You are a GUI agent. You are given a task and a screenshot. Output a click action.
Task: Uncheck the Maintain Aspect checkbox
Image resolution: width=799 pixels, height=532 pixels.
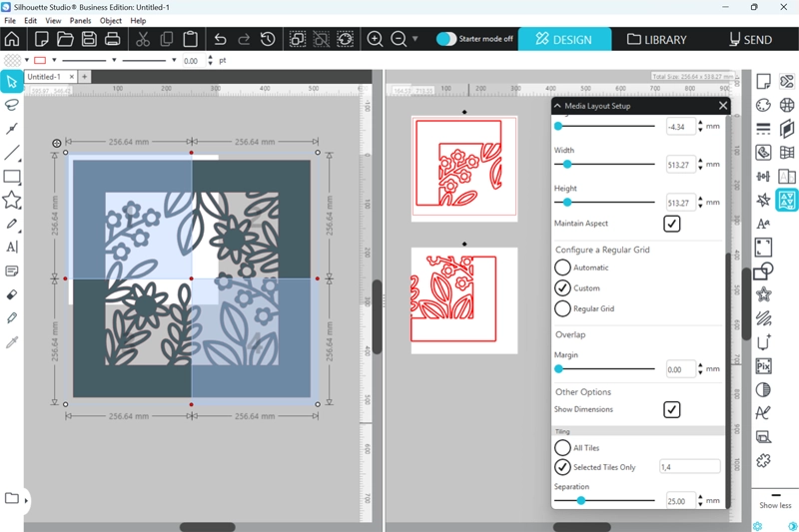pos(672,224)
